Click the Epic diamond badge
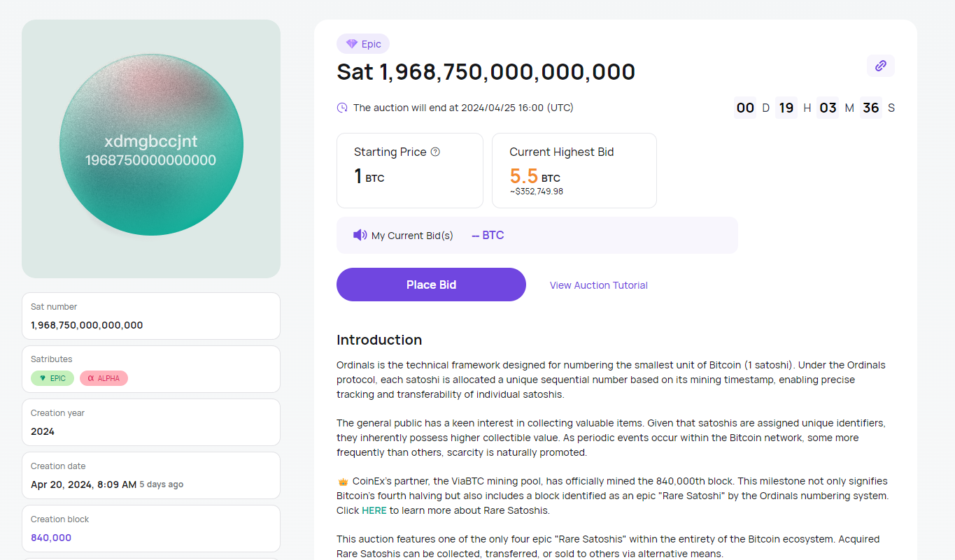Screen dimensions: 955x560 (x=363, y=44)
